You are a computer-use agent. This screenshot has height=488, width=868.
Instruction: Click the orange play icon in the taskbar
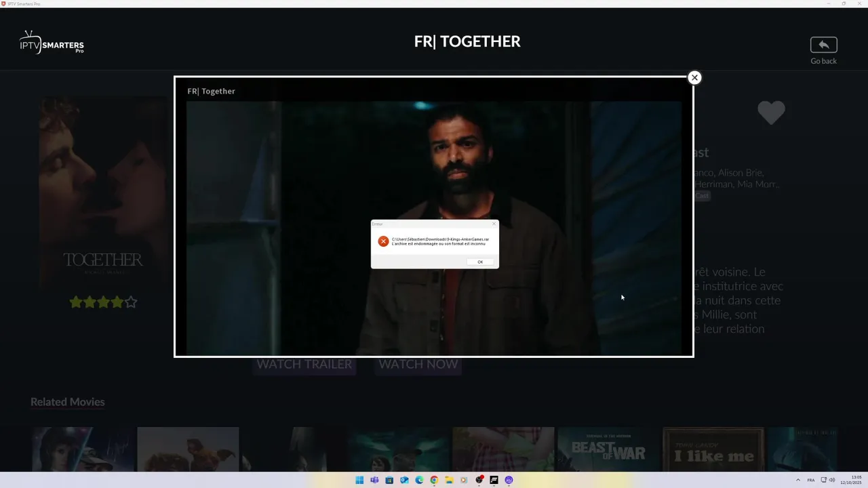coord(464,480)
